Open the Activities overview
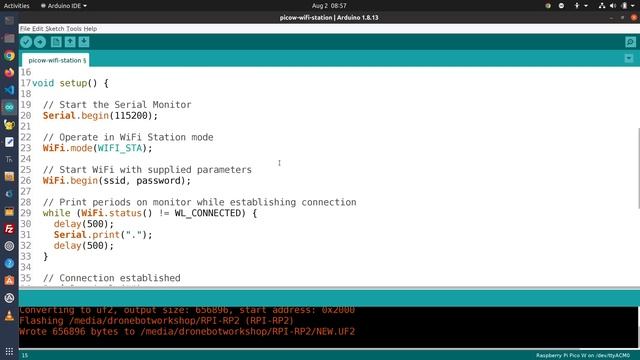The image size is (640, 360). coord(16,6)
